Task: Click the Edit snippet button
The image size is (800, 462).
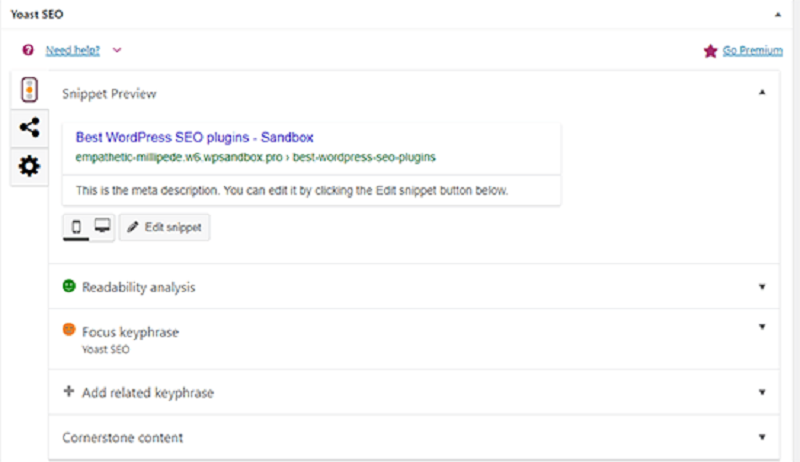Action: pos(164,228)
